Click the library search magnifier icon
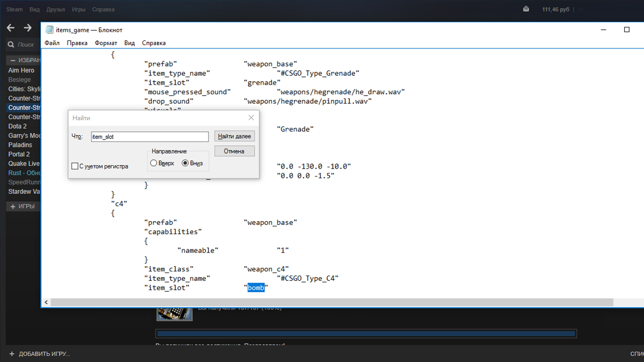This screenshot has width=644, height=362. click(x=11, y=45)
